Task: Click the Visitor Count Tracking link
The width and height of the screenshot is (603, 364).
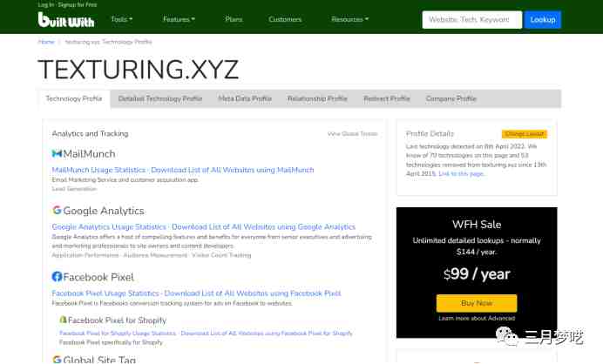Action: coord(221,255)
